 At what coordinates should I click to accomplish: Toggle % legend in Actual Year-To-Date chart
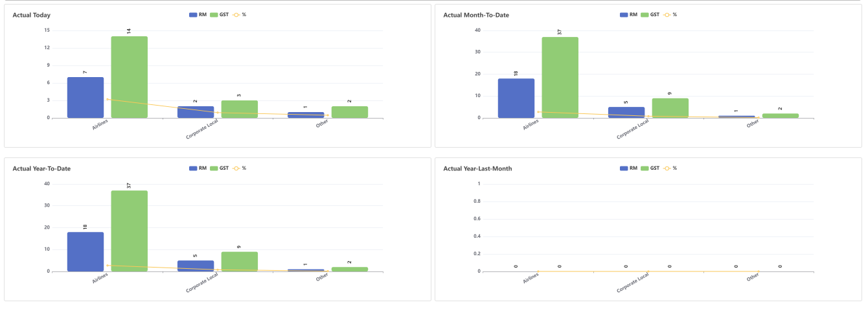pyautogui.click(x=236, y=168)
